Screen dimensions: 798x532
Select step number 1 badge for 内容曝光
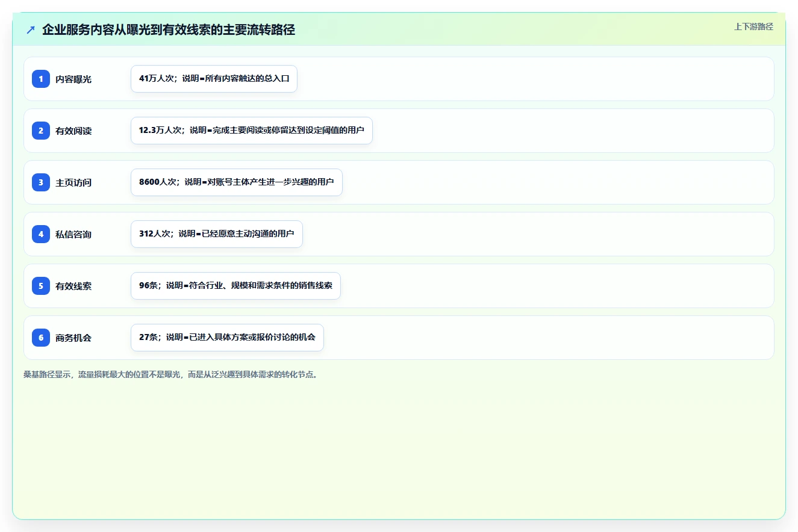pos(41,79)
